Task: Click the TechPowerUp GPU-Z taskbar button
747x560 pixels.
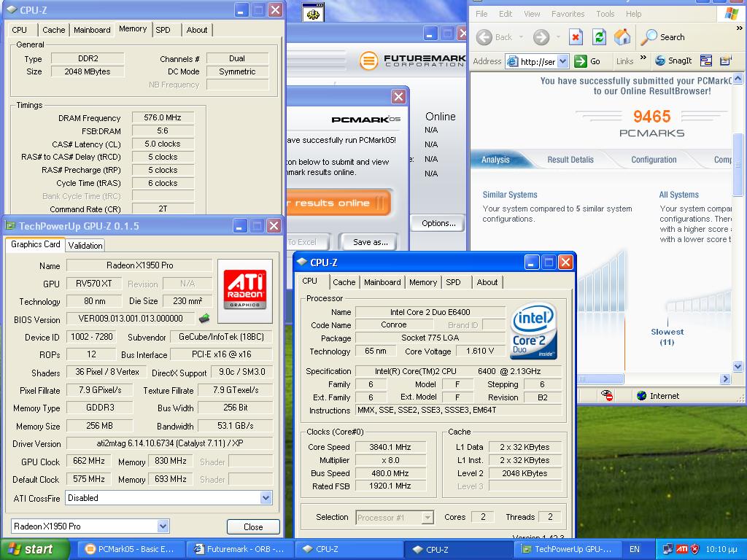Action: (567, 549)
